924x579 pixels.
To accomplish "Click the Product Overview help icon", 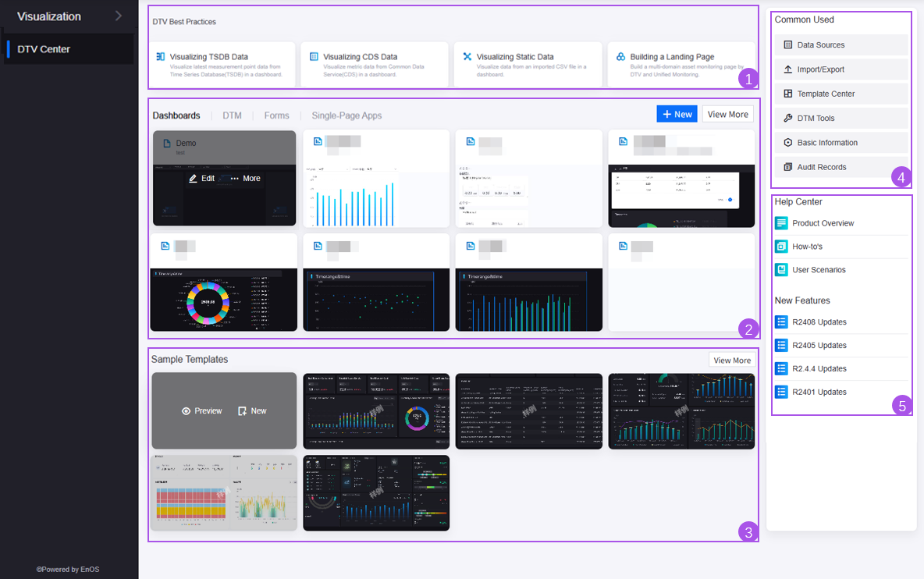I will (781, 223).
